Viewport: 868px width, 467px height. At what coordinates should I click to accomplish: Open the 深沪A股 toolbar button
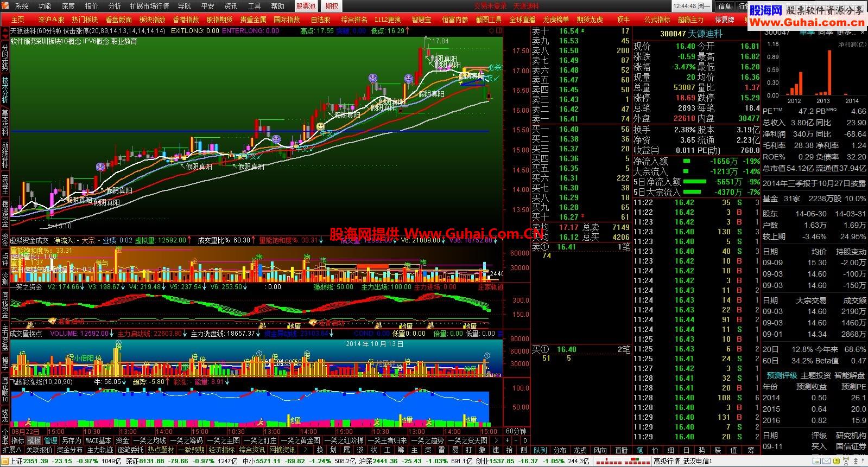coord(51,20)
